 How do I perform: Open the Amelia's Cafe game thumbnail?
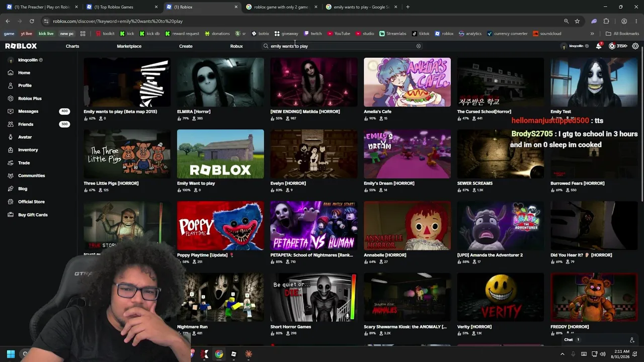(407, 82)
